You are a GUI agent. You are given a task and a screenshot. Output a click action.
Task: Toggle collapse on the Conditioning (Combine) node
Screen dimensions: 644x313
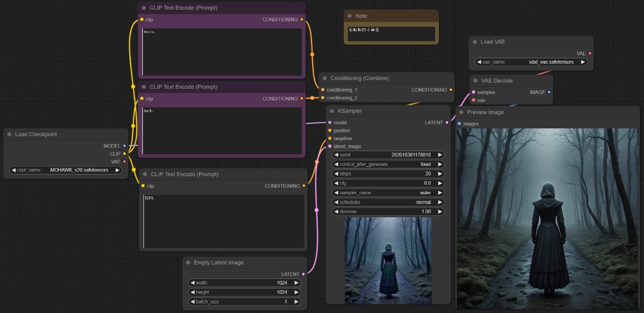[325, 79]
